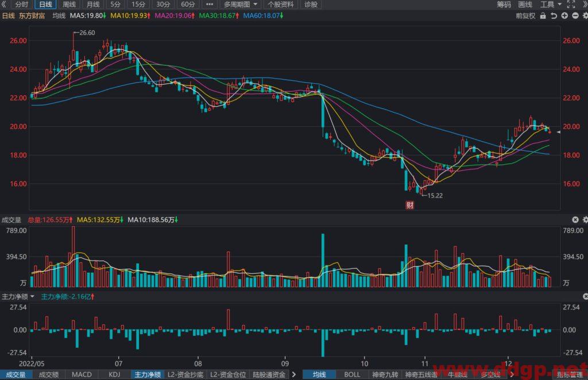The width and height of the screenshot is (588, 380).
Task: Click the latest-price pointer at right axis
Action: coord(558,132)
